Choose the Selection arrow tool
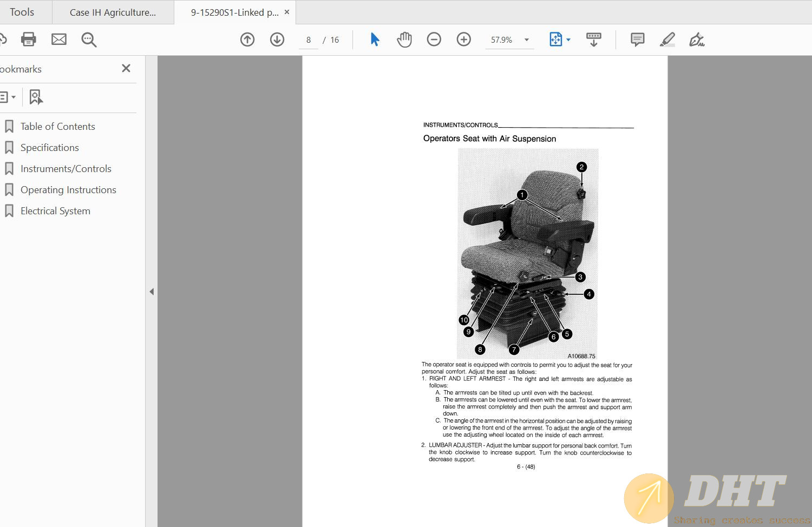812x527 pixels. tap(375, 39)
